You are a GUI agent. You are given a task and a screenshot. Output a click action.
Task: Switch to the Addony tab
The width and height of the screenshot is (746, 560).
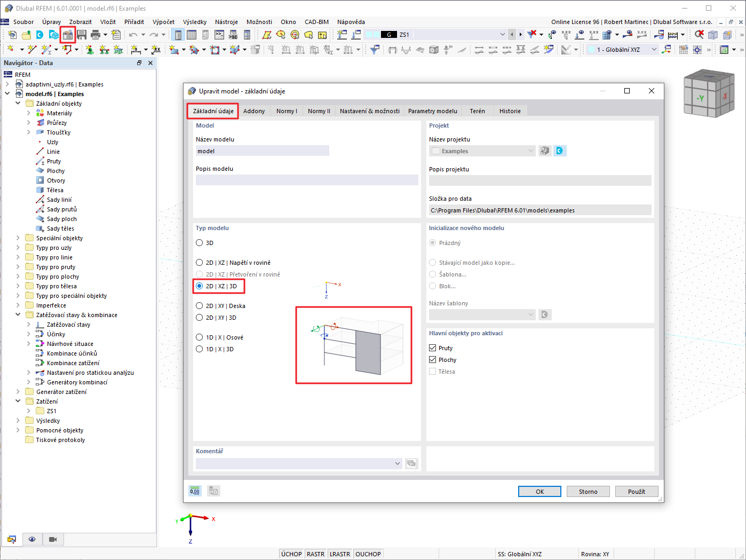(254, 111)
